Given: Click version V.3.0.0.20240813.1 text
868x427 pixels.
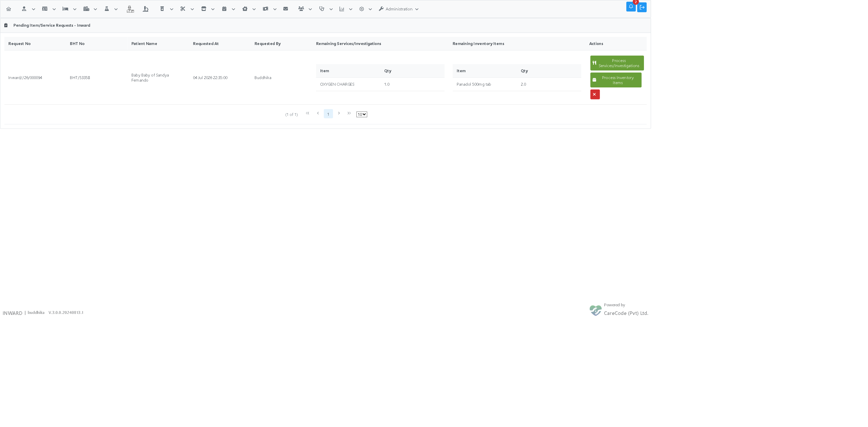Looking at the screenshot, I should coord(66,313).
